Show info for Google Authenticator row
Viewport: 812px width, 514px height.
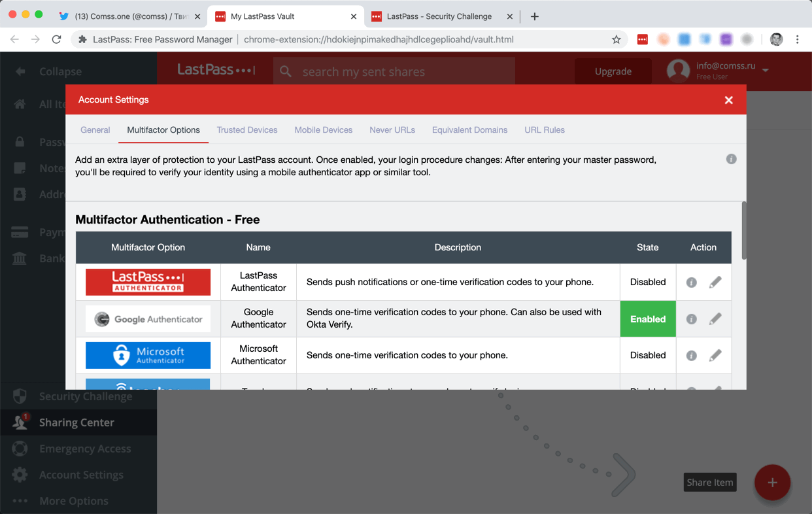(691, 319)
